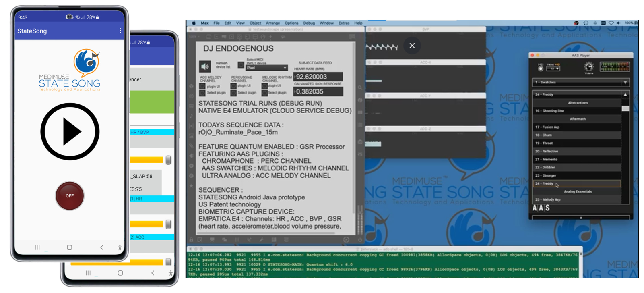This screenshot has height=293, width=644.
Task: Close the BVP waveform overlay with X
Action: pyautogui.click(x=412, y=46)
